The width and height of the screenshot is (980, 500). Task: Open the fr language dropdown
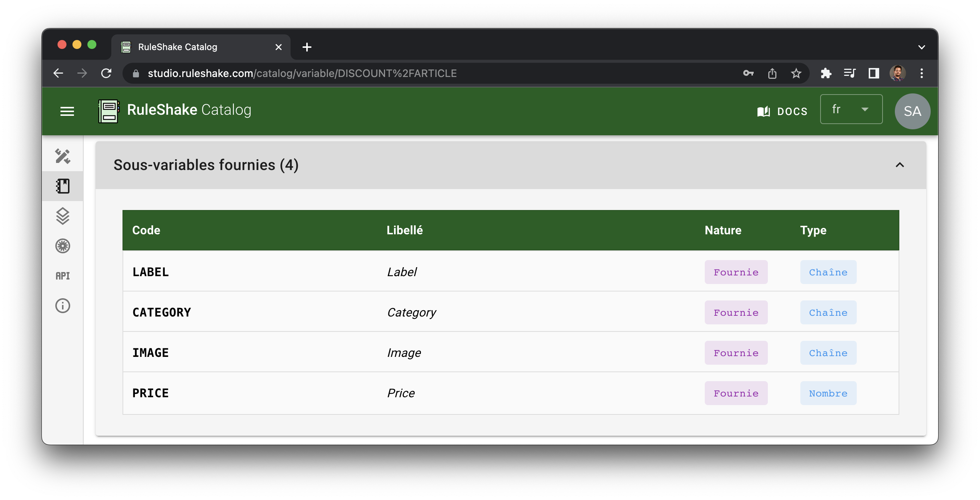(851, 109)
